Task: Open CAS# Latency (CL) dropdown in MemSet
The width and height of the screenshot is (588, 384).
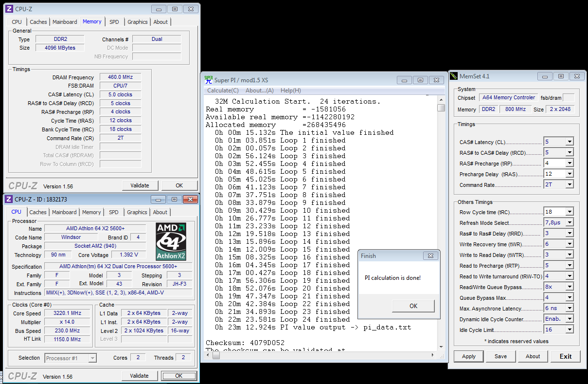Action: (x=569, y=142)
